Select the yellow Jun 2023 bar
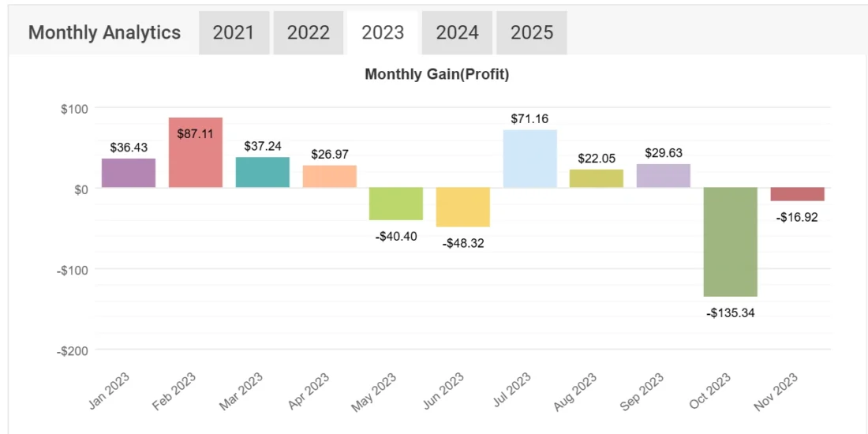The image size is (868, 434). point(463,207)
